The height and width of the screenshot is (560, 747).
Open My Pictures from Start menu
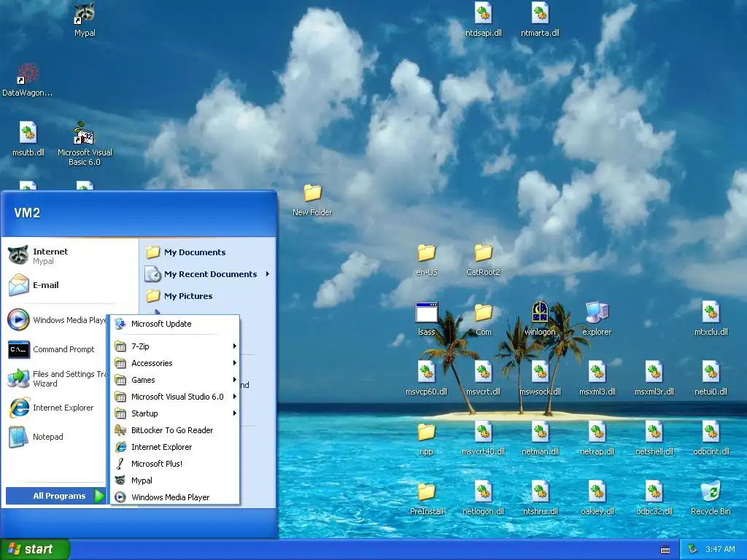pos(208,296)
